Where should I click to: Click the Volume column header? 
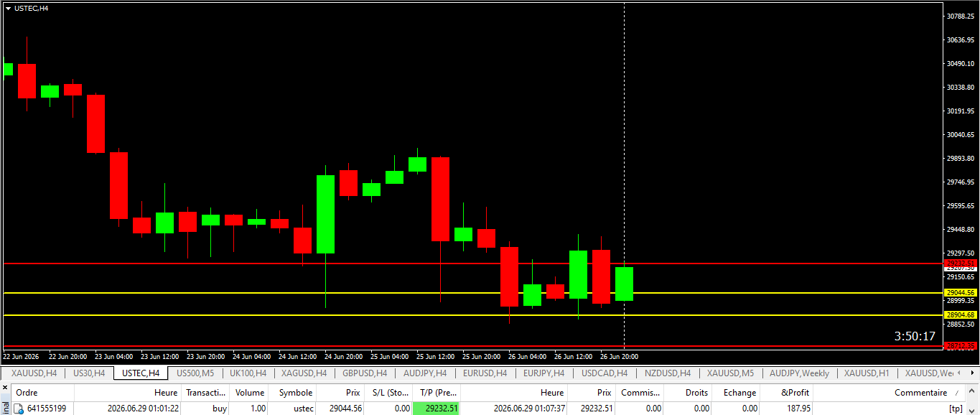250,393
